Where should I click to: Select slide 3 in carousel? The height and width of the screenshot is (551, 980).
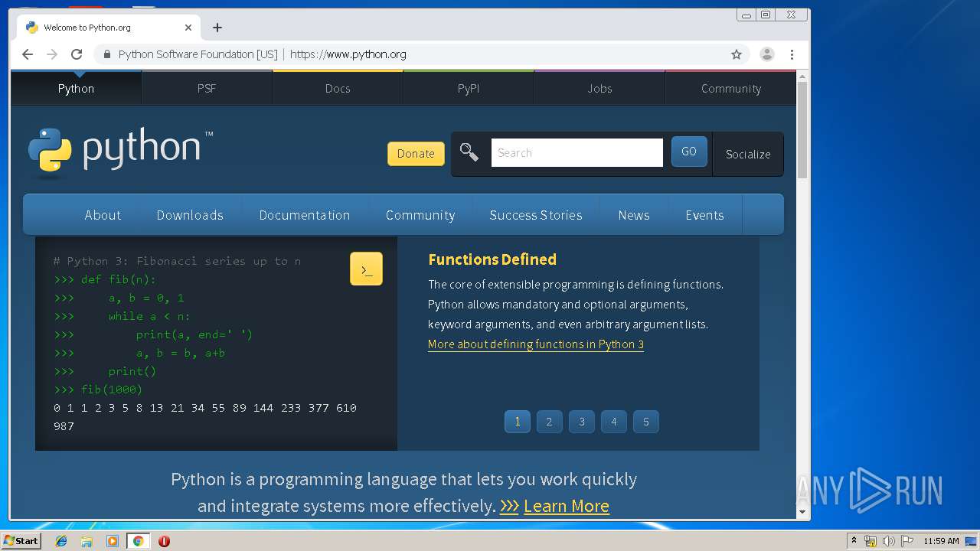[582, 422]
